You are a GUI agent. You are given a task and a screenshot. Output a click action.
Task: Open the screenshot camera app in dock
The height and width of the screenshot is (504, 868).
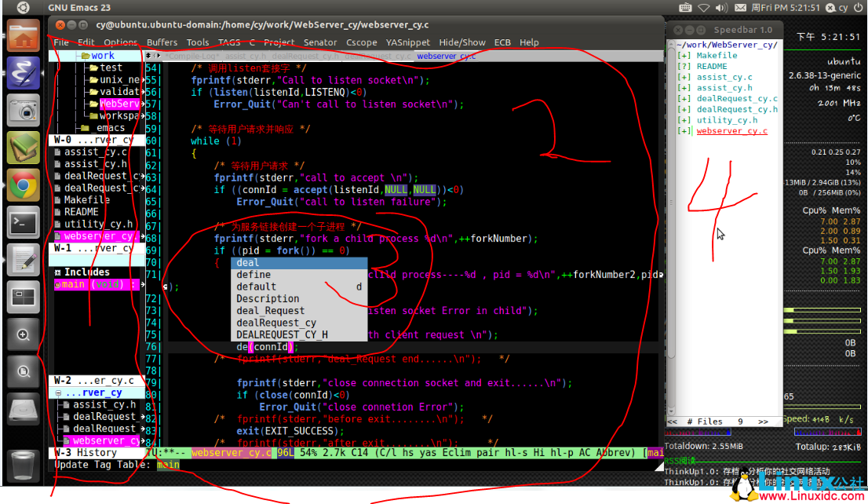click(x=24, y=110)
